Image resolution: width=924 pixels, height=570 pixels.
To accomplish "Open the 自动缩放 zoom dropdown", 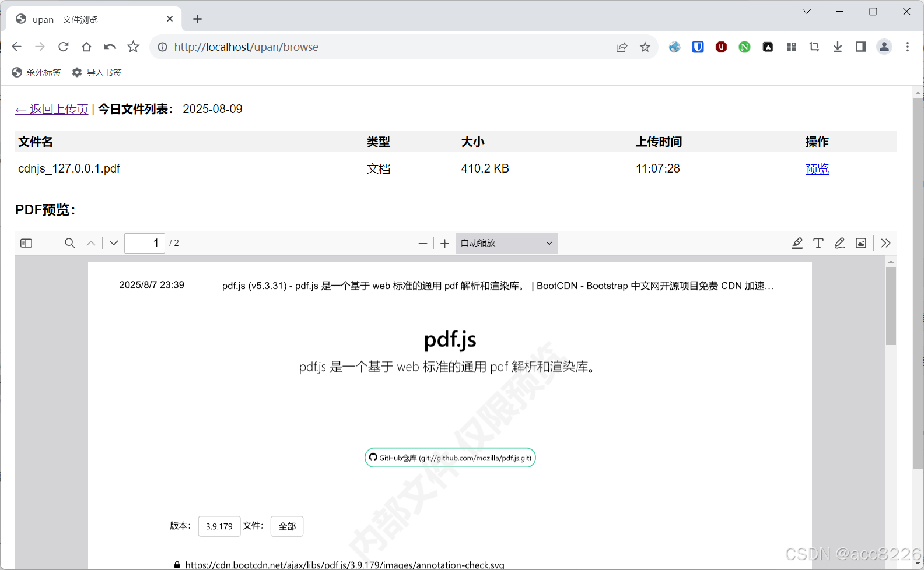I will 507,243.
